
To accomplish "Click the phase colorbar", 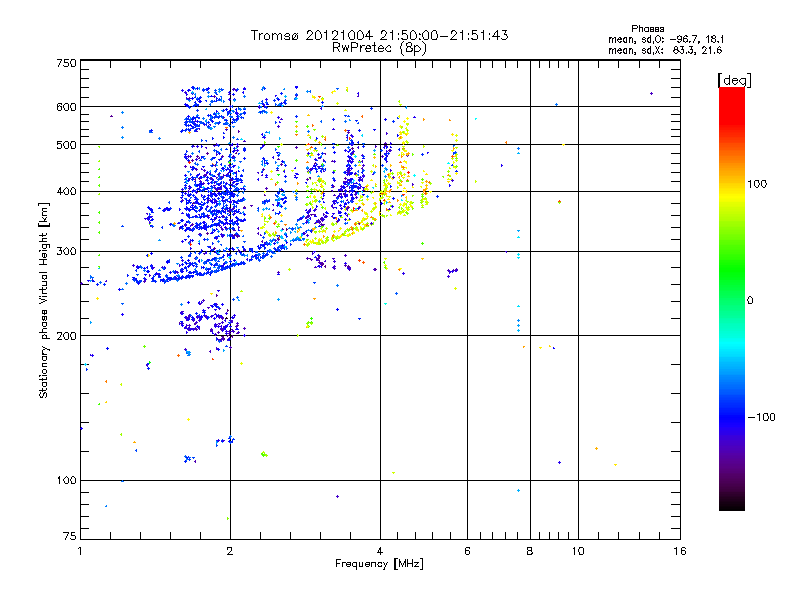I will [732, 298].
